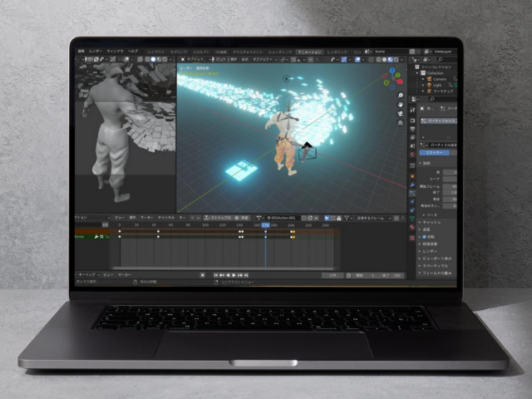Click the 保留 stash button

242,218
